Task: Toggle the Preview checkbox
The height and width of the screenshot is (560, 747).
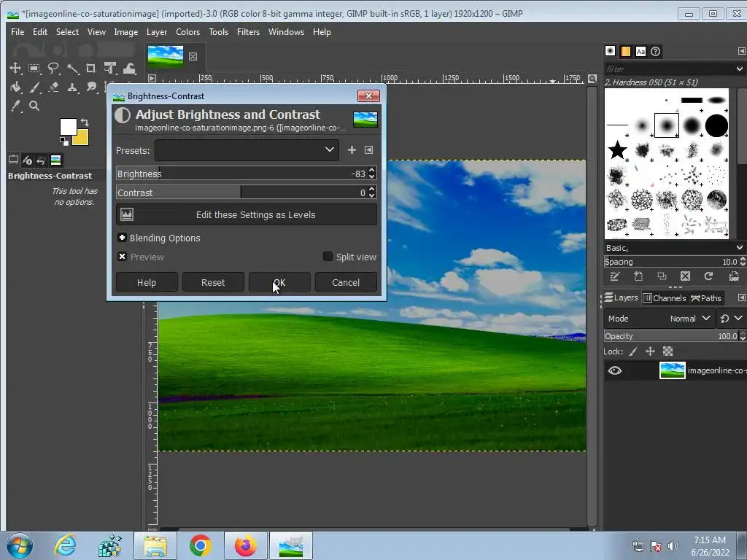Action: coord(122,257)
